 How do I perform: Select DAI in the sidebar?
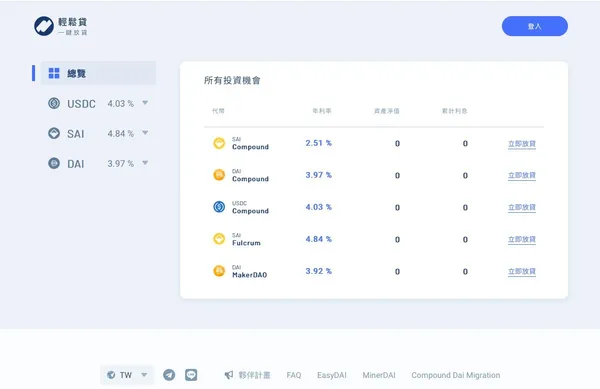(76, 164)
